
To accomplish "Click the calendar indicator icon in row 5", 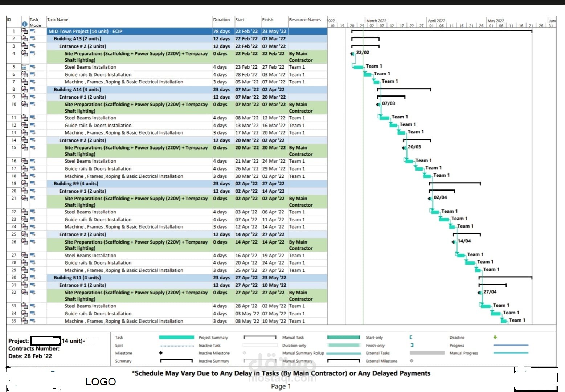I will tap(24, 67).
